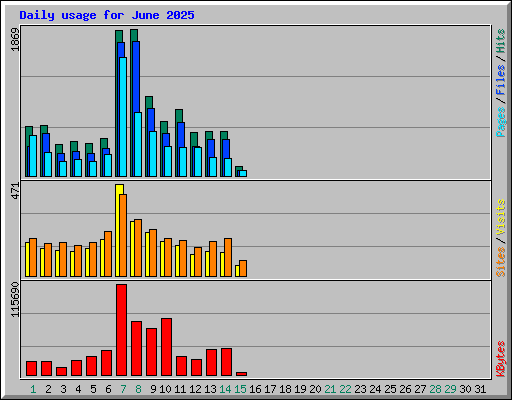Click the Hits legend label

click(x=501, y=41)
